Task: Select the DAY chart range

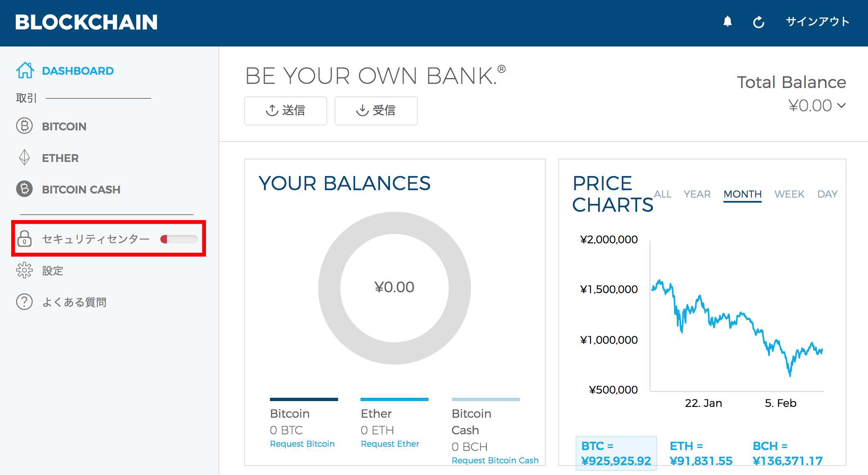Action: click(x=827, y=194)
